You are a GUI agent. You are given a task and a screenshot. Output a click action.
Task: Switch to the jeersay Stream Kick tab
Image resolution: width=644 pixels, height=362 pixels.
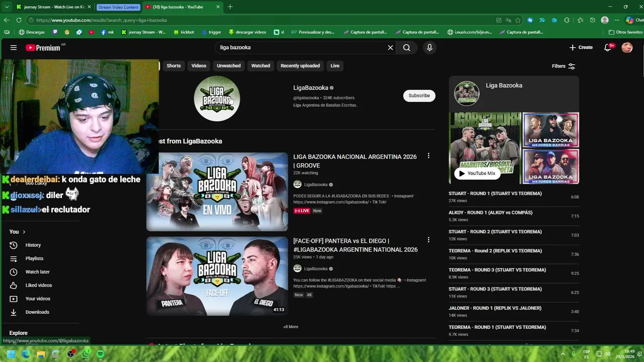tap(53, 7)
